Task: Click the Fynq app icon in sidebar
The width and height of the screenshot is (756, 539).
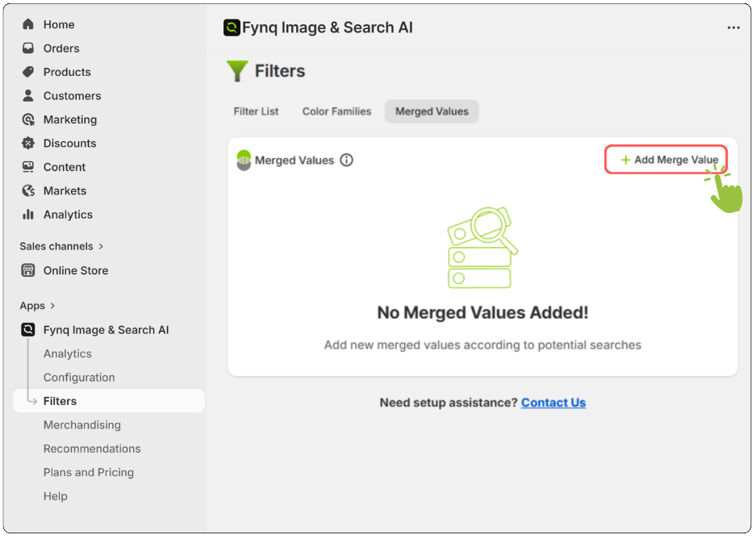Action: coord(28,330)
